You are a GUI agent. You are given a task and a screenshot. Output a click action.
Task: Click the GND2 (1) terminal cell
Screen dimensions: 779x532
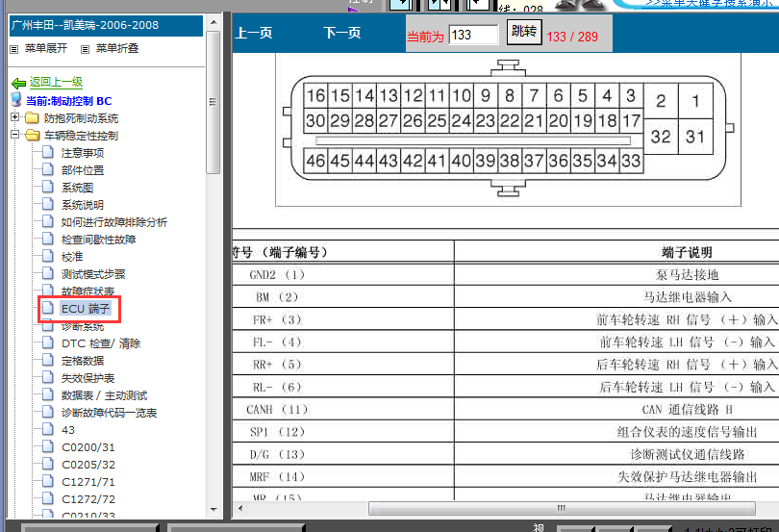pyautogui.click(x=342, y=274)
